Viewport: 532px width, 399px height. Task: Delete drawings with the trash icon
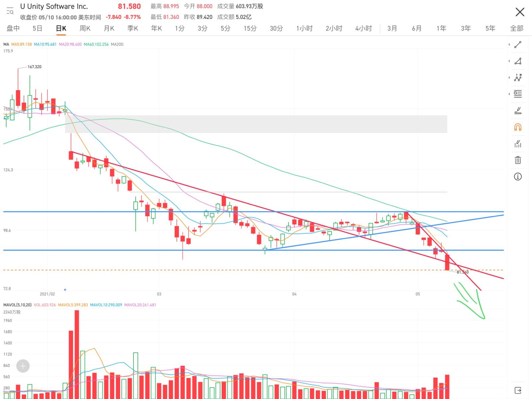[518, 160]
